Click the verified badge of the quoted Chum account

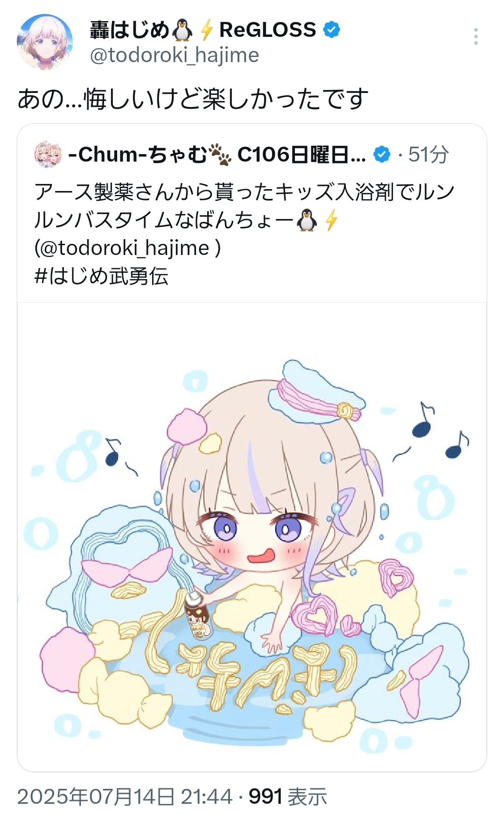[x=382, y=155]
